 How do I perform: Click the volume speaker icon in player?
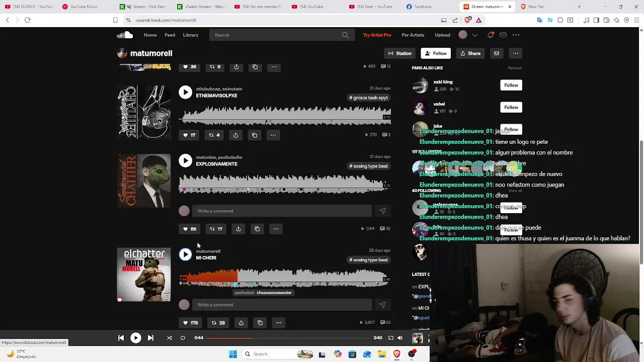pyautogui.click(x=400, y=338)
